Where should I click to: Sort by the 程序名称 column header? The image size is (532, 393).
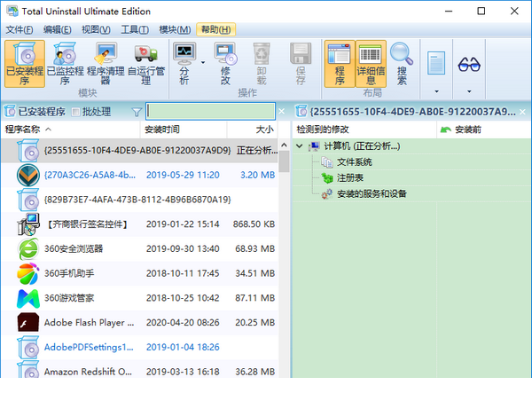pyautogui.click(x=71, y=130)
